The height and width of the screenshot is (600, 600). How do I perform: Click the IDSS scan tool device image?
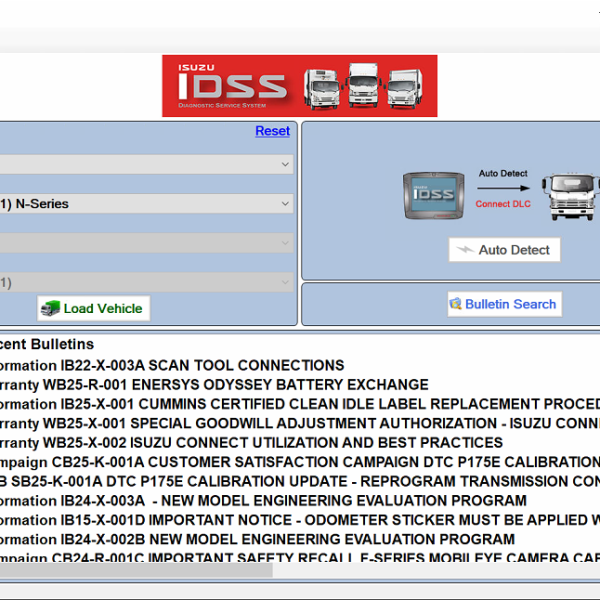click(434, 196)
